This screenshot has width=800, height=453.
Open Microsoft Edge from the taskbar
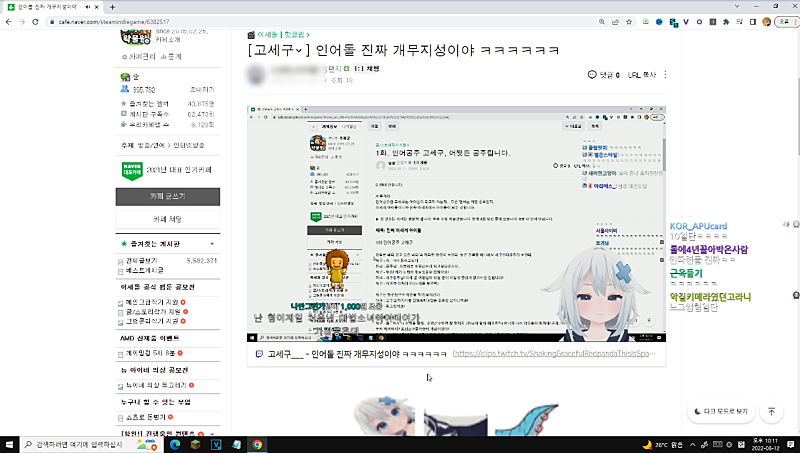pos(175,444)
